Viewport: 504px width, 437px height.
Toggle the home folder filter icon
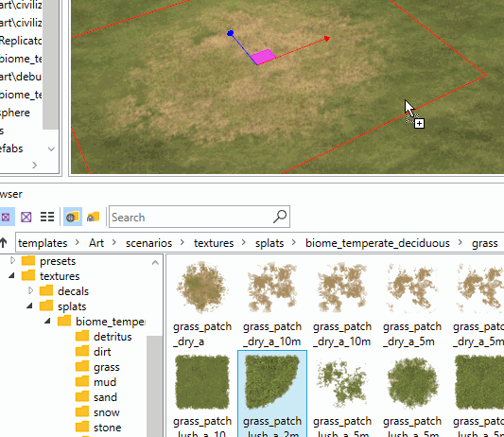pyautogui.click(x=93, y=217)
